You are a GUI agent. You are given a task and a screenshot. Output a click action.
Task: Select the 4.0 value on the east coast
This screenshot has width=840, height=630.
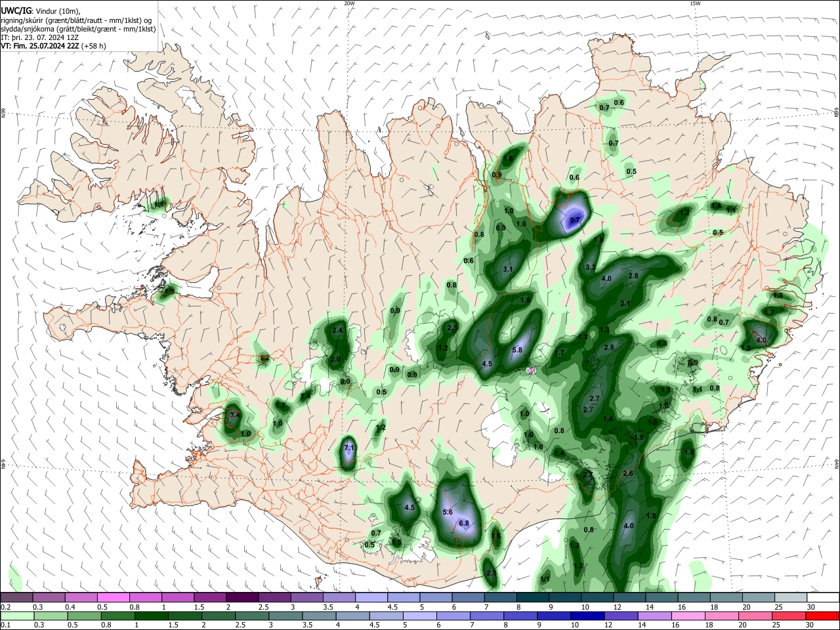761,341
